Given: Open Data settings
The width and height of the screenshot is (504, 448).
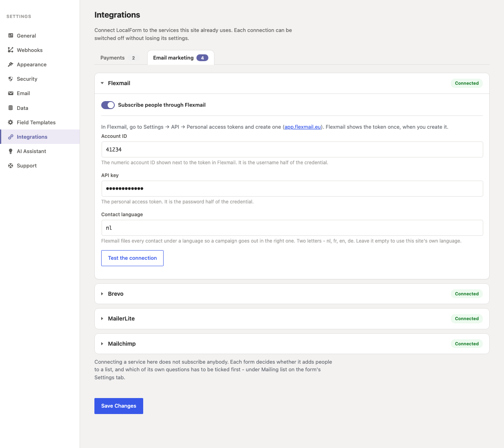Looking at the screenshot, I should (40, 108).
